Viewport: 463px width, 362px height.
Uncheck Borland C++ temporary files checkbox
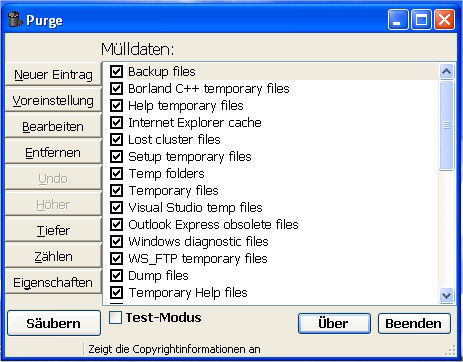tap(116, 88)
